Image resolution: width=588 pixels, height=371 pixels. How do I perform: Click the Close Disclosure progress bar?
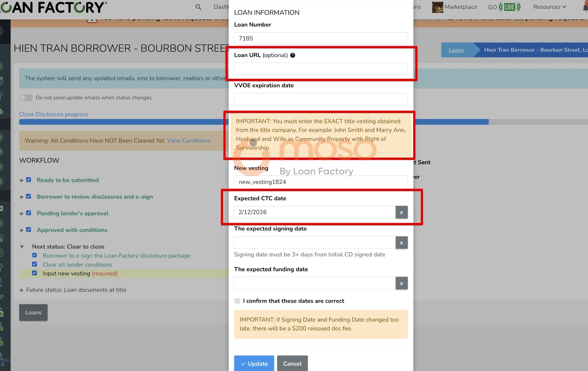pyautogui.click(x=123, y=122)
